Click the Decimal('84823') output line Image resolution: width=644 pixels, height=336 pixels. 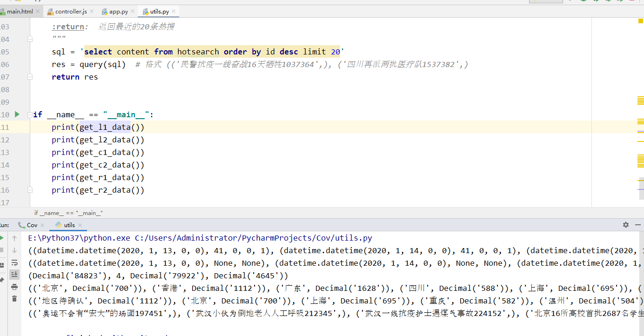(158, 276)
